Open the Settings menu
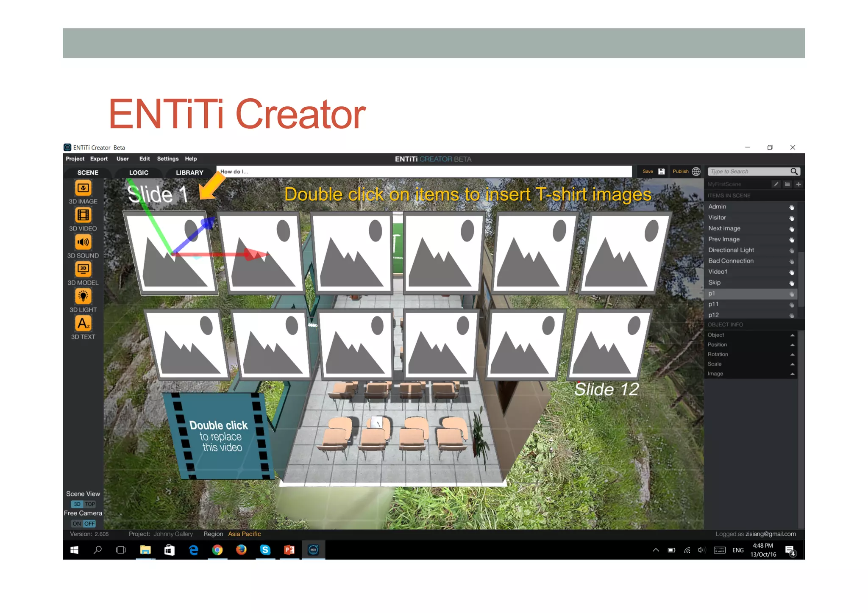This screenshot has height=613, width=868. point(168,159)
